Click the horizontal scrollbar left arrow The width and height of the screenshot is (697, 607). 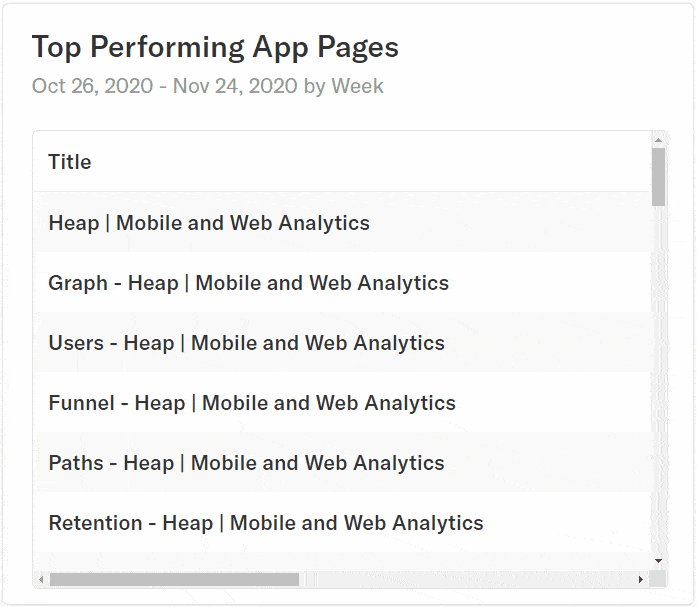coord(41,579)
